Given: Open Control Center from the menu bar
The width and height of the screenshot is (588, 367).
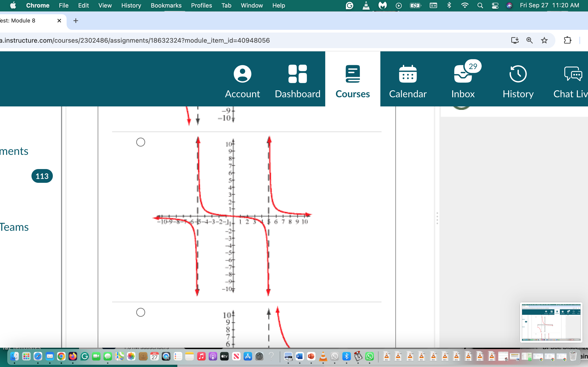Looking at the screenshot, I should point(495,5).
